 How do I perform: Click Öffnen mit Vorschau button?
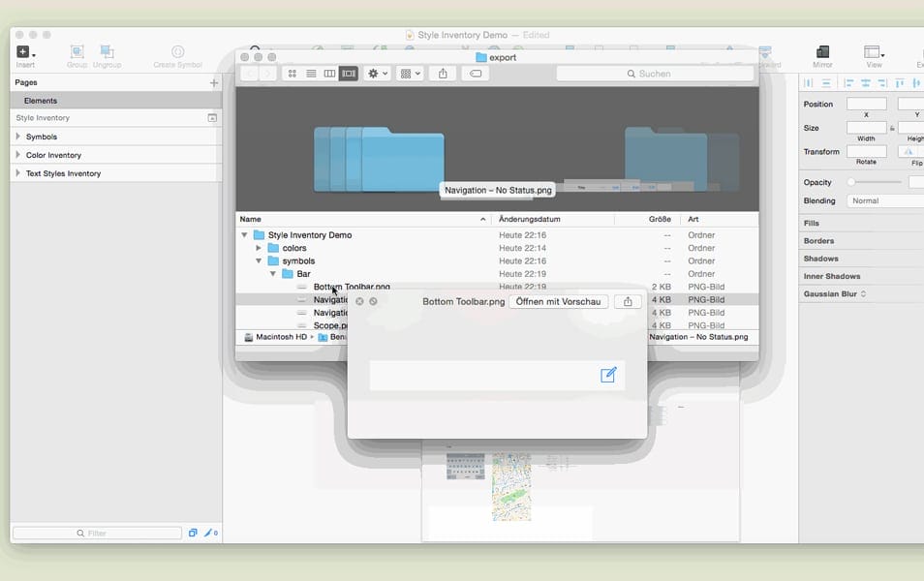pyautogui.click(x=559, y=302)
